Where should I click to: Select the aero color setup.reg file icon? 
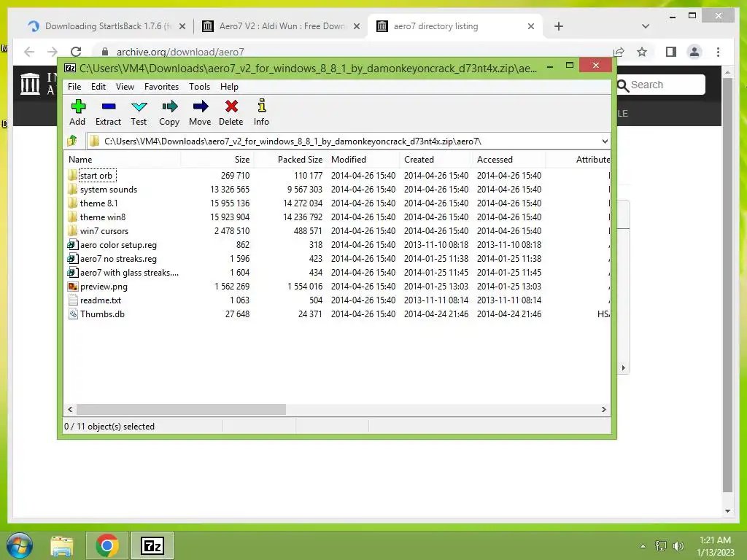[x=72, y=245]
